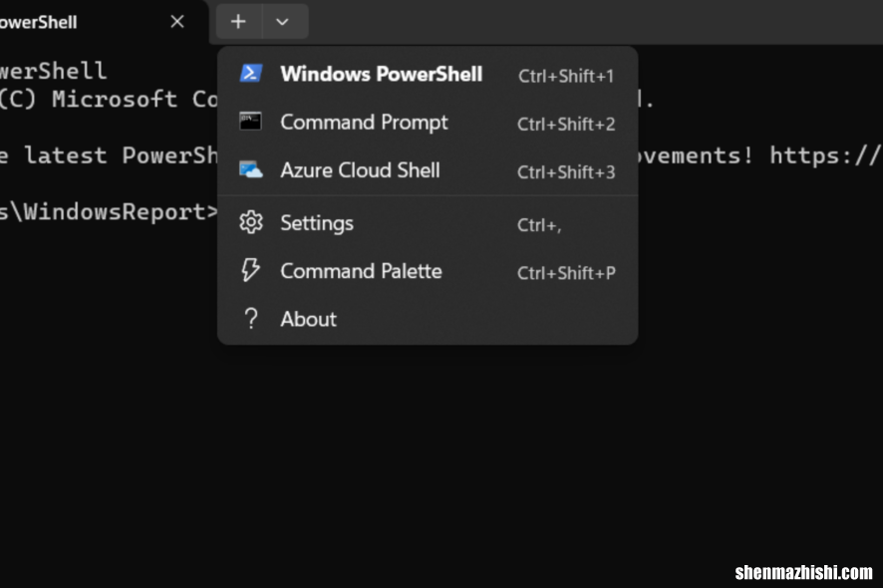
Task: Click the About question mark icon
Action: pos(250,319)
